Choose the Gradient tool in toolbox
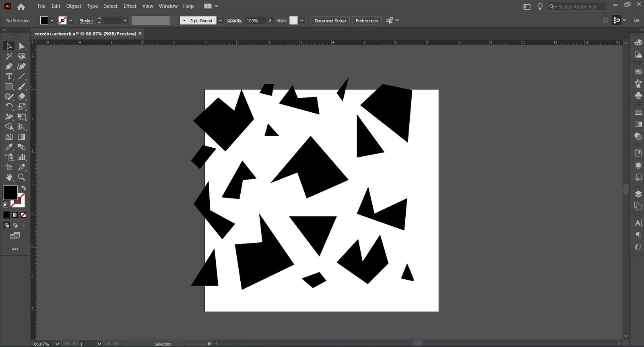 [x=22, y=137]
